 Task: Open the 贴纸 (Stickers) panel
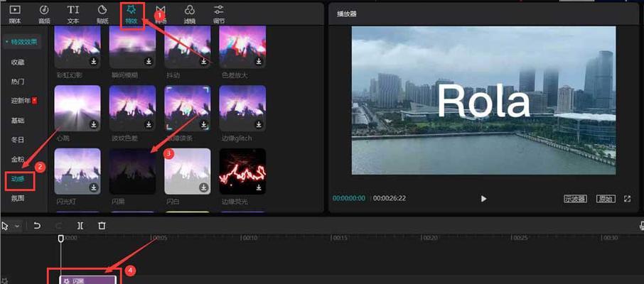[x=102, y=13]
